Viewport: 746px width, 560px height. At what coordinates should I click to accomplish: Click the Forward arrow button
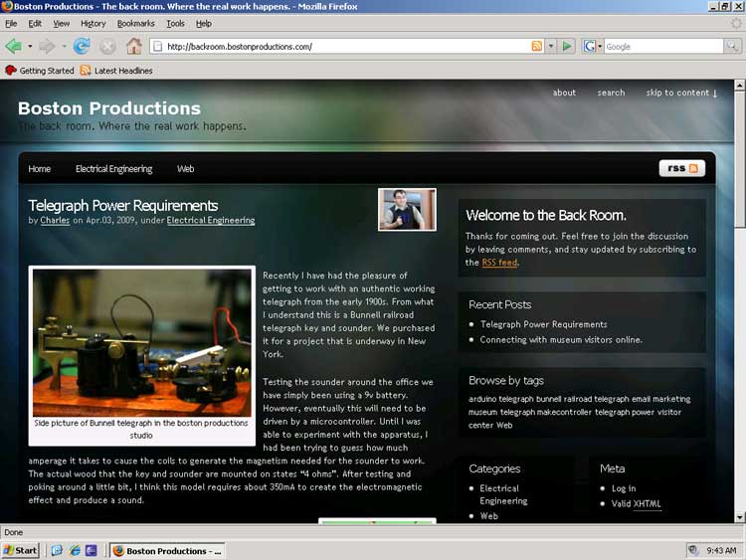[x=47, y=46]
